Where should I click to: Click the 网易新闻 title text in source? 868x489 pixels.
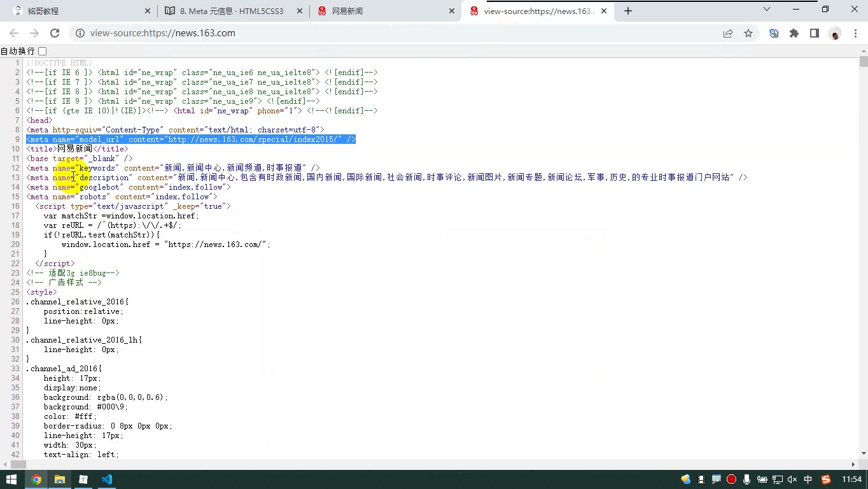74,149
